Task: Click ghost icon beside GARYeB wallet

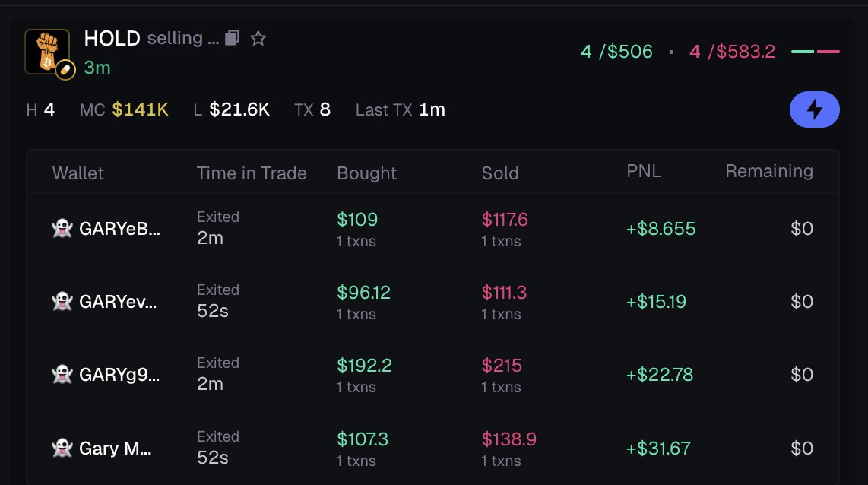Action: coord(62,229)
